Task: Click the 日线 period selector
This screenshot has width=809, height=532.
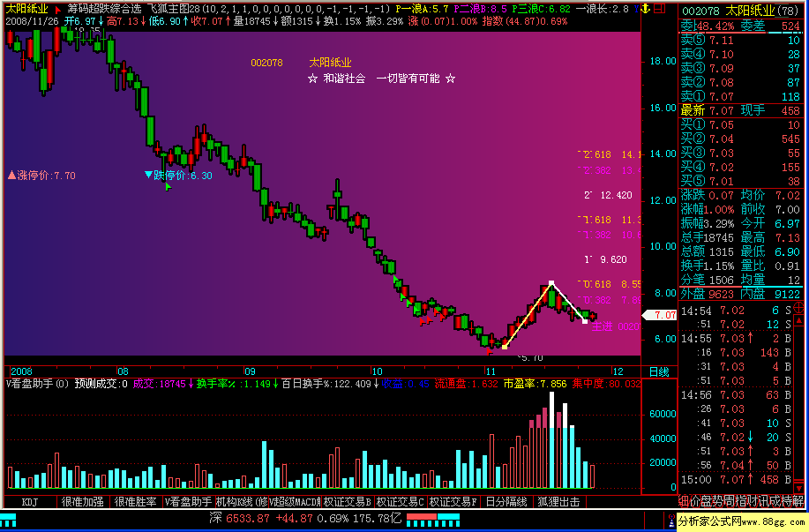Action: pos(659,371)
